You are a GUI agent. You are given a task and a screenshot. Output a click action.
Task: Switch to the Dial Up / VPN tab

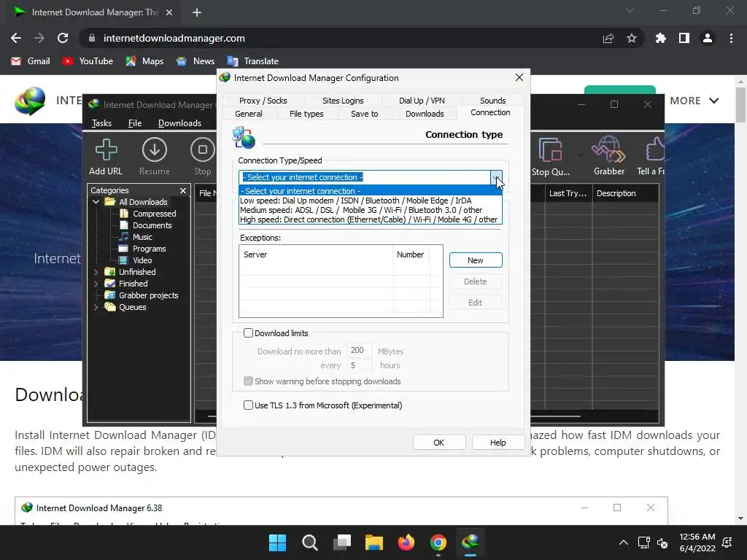point(422,101)
